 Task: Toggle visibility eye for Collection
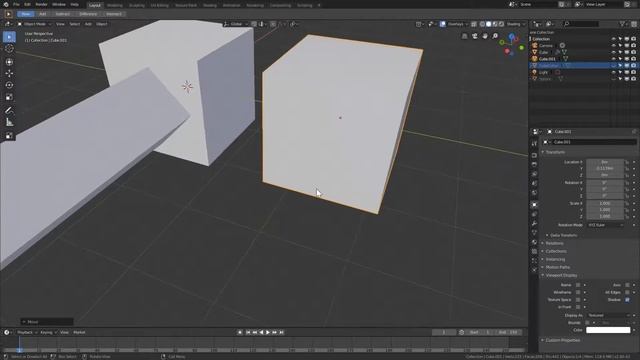click(613, 39)
